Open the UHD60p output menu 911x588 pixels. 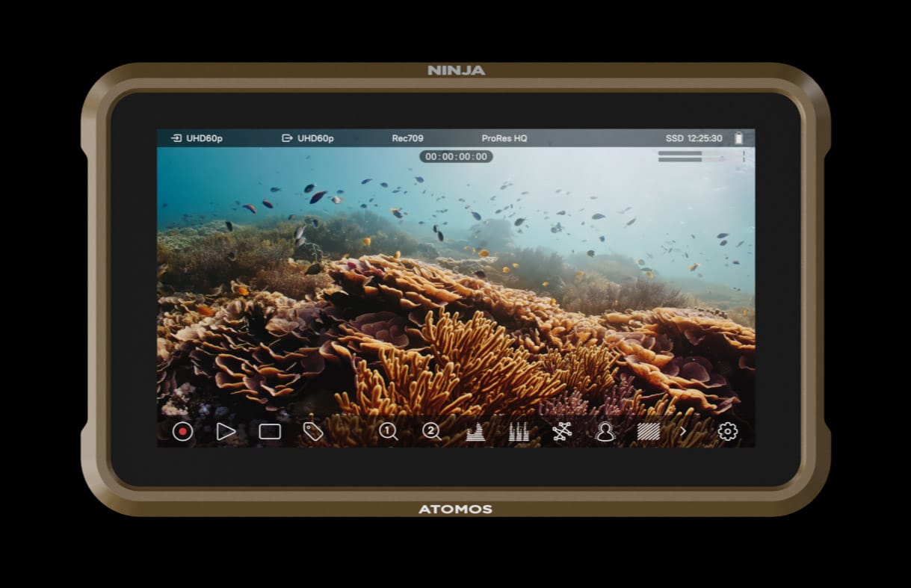[308, 138]
